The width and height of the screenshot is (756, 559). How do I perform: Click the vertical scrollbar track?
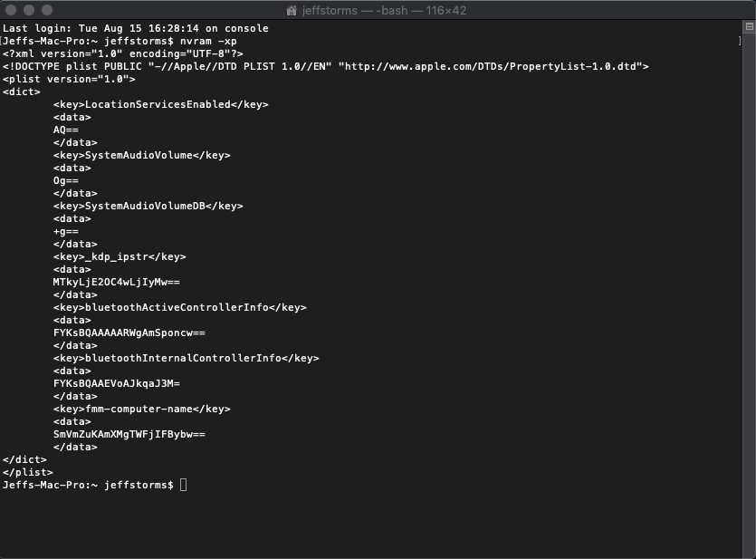[x=748, y=272]
